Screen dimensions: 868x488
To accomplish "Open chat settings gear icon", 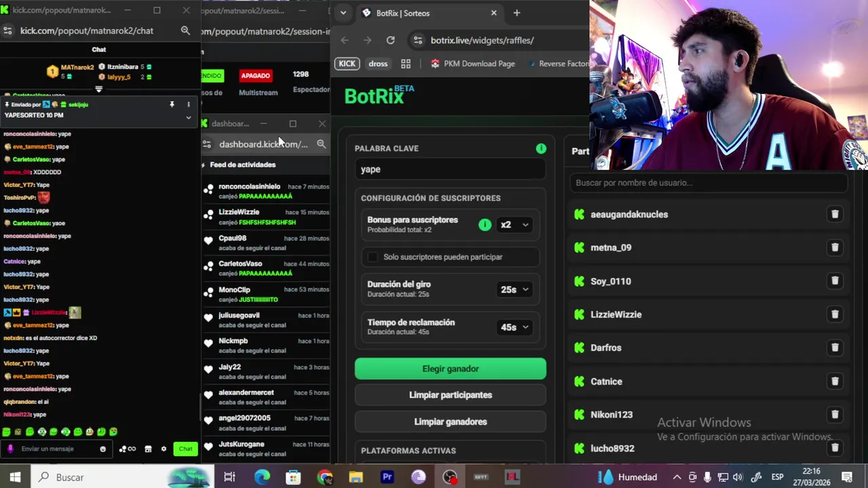I will [x=163, y=449].
